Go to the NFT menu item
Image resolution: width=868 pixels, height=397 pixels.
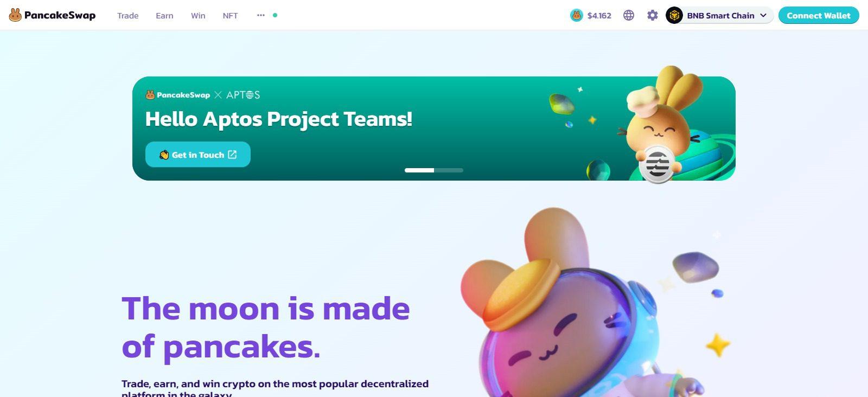click(x=230, y=15)
